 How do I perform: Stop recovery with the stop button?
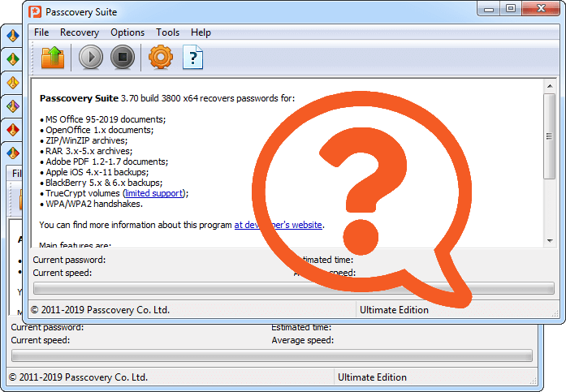[x=123, y=57]
